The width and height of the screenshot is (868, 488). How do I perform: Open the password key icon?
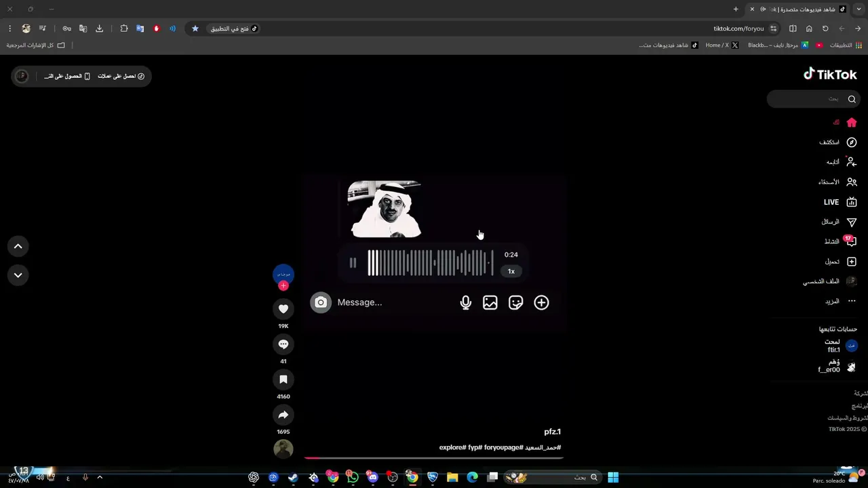pos(66,28)
